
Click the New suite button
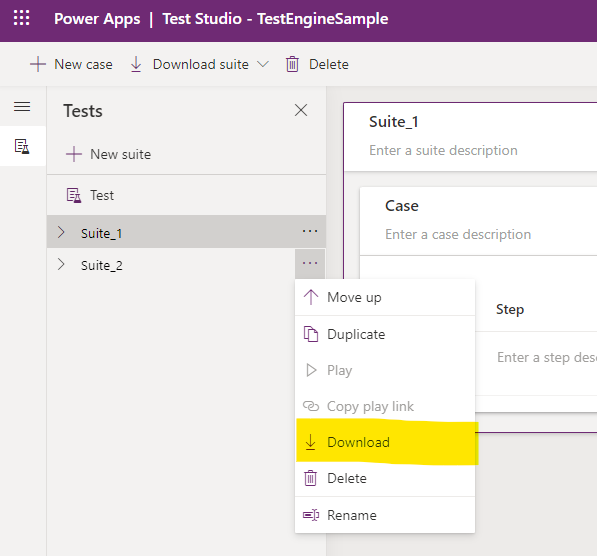click(109, 154)
